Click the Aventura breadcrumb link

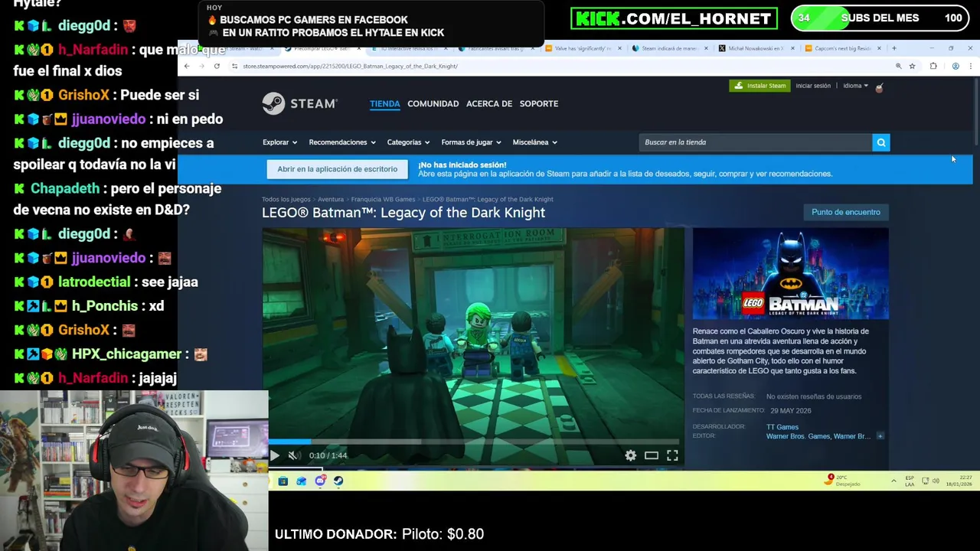click(x=331, y=200)
